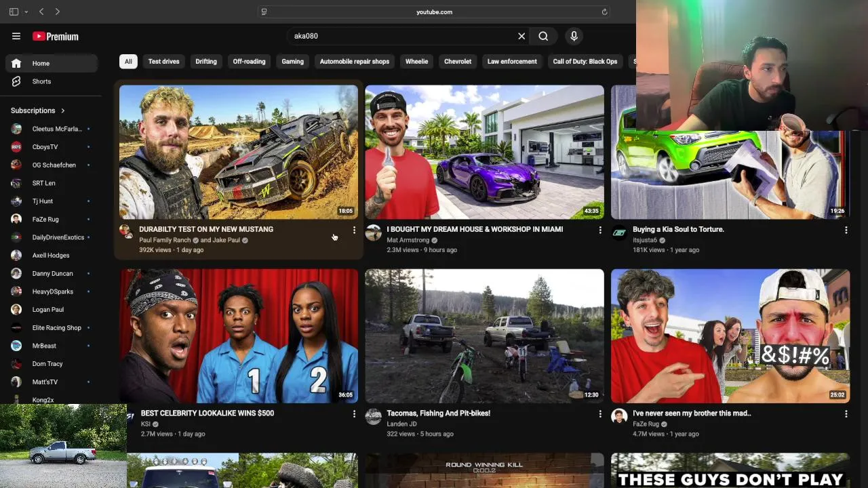Open Axell Hodges subscription
The height and width of the screenshot is (488, 868).
[x=51, y=256]
